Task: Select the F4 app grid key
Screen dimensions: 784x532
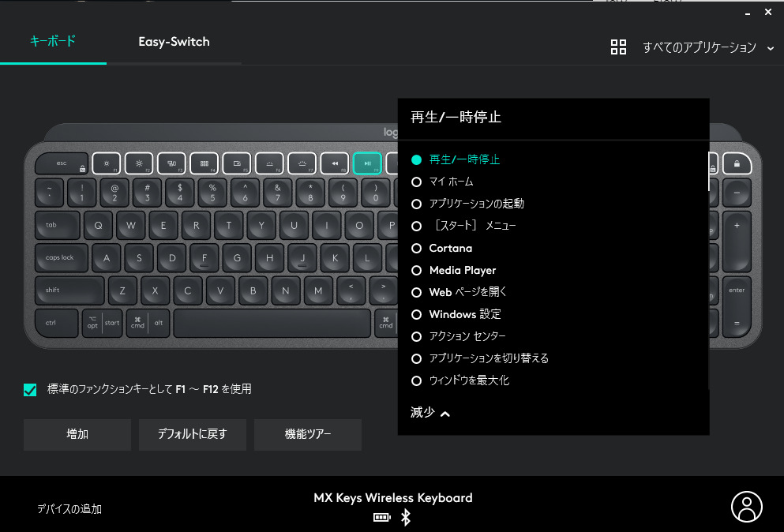Action: [204, 163]
